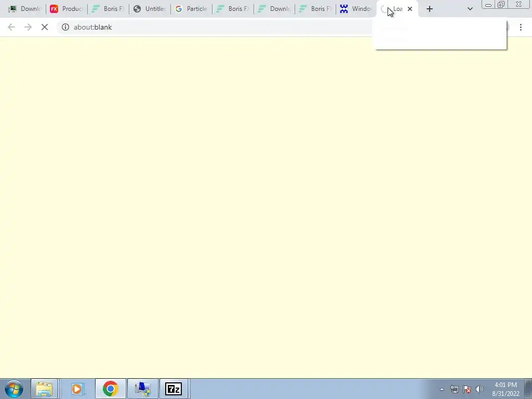
Task: Minimize the Chrome window
Action: pyautogui.click(x=488, y=4)
